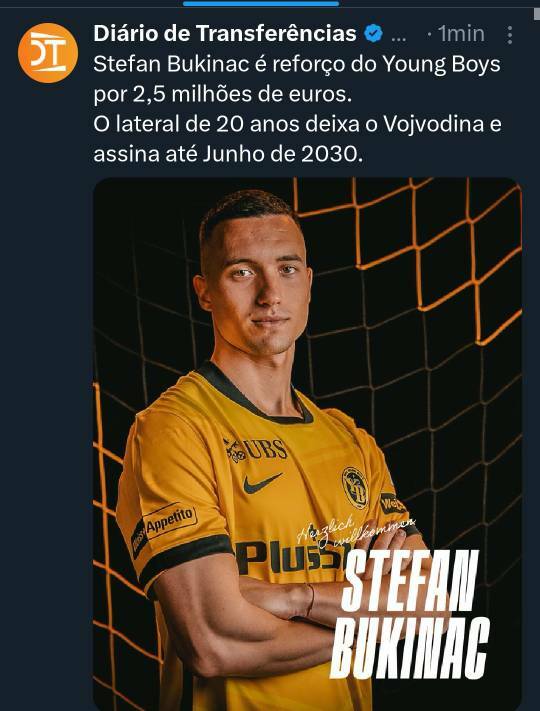
Task: Click the truncated handle ellipsis beside the badge
Action: pyautogui.click(x=398, y=38)
